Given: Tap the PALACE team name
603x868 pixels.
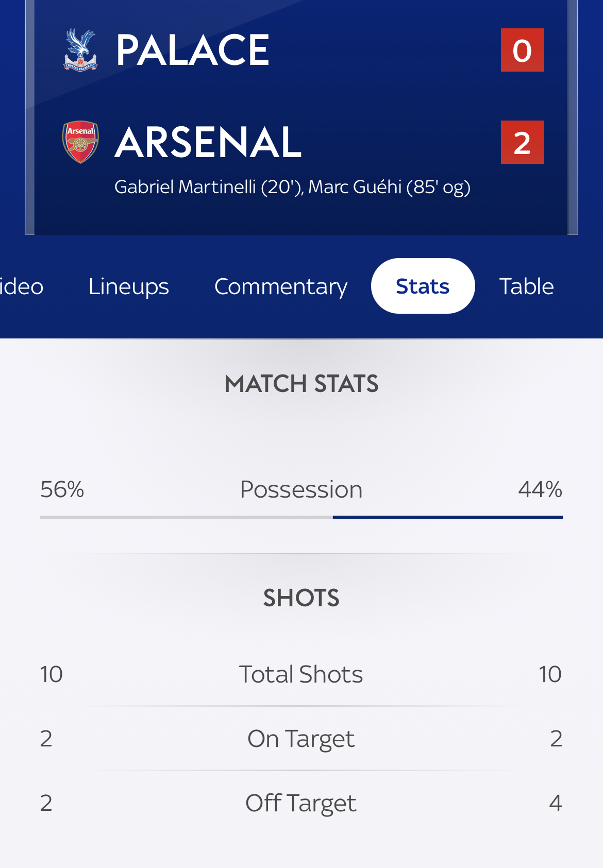Looking at the screenshot, I should point(193,50).
